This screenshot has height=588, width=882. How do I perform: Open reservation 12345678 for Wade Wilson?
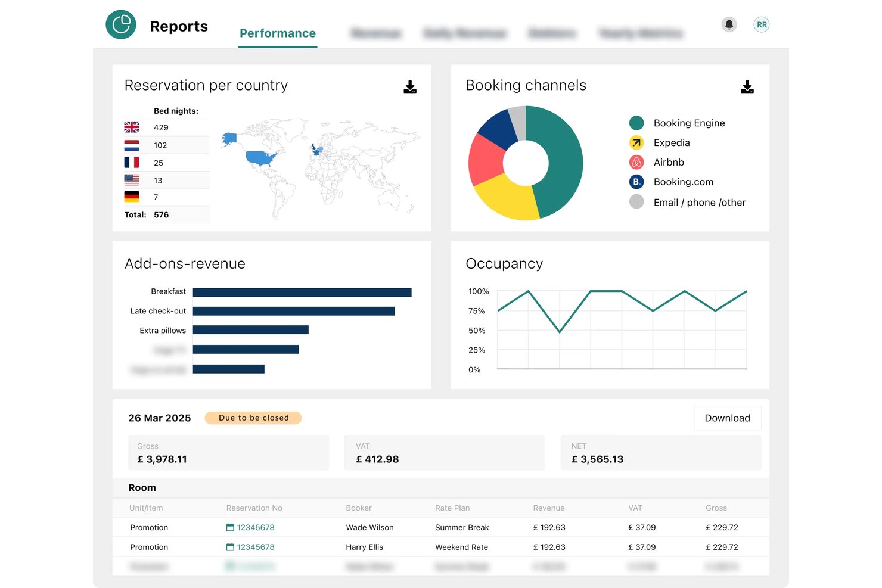256,527
